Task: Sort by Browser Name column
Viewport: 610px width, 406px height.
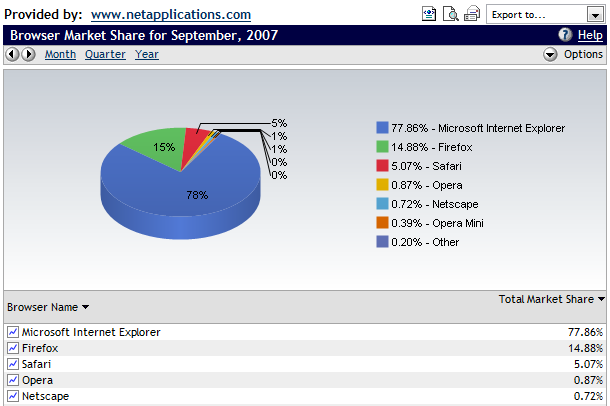Action: [x=48, y=307]
